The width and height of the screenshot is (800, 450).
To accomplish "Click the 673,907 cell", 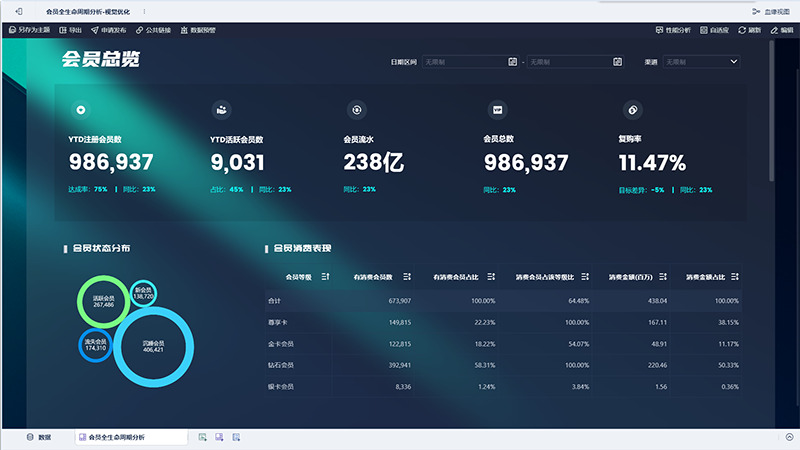I will (x=399, y=301).
